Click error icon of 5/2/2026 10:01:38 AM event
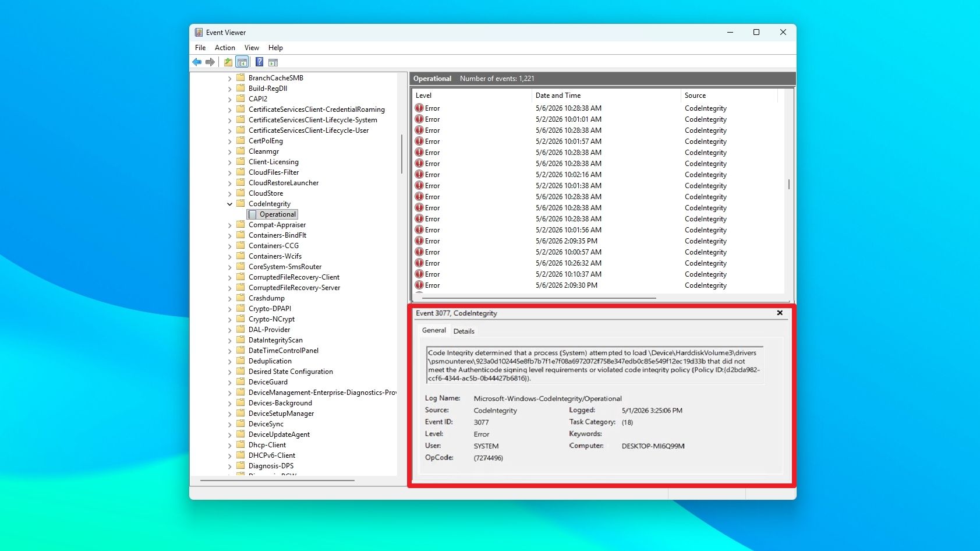980x551 pixels. click(x=419, y=185)
